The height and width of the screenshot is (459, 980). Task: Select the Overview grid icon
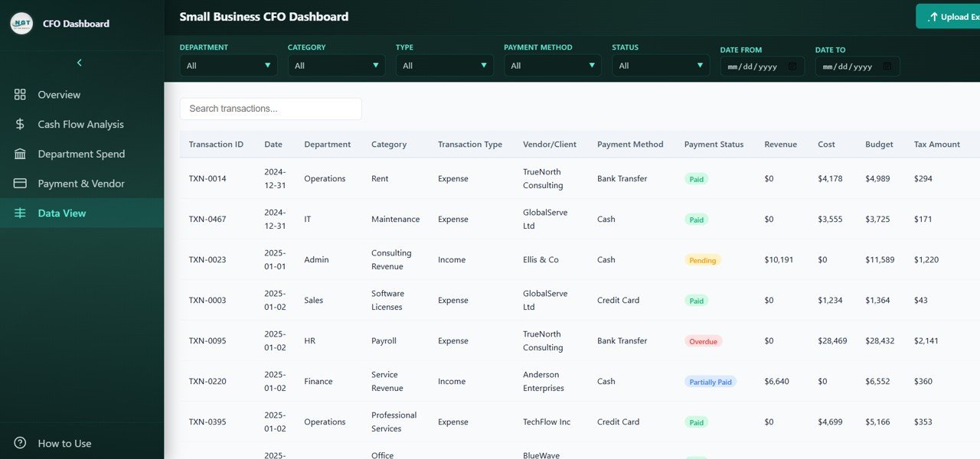tap(21, 94)
